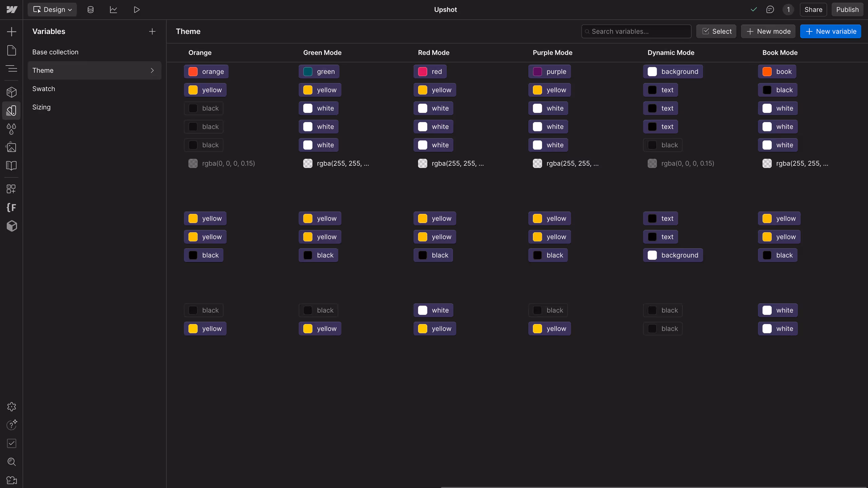868x488 pixels.
Task: Select the Swatch collection
Action: (44, 89)
